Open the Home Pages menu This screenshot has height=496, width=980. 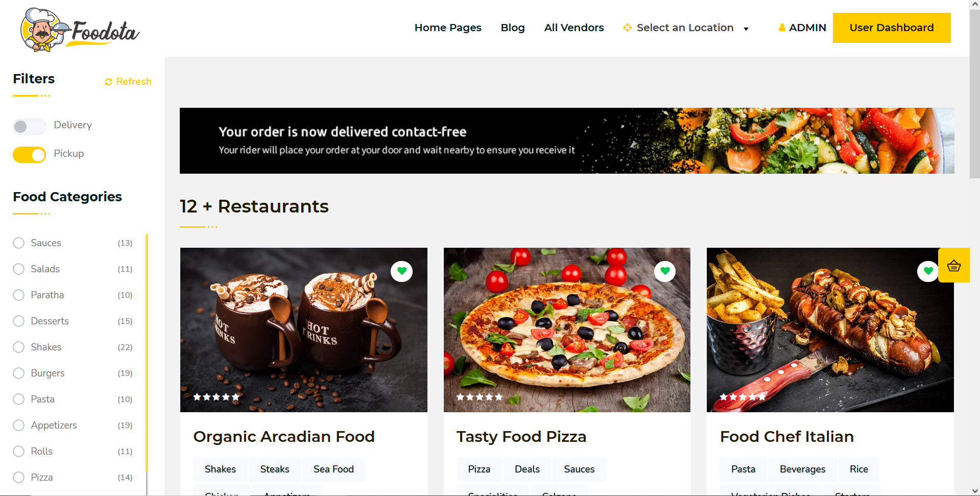[x=448, y=28]
